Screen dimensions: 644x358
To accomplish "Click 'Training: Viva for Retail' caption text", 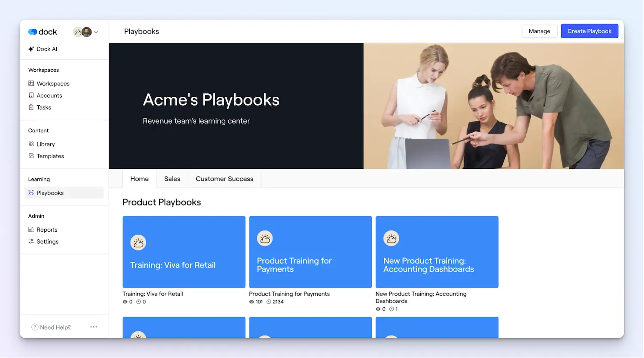I will pos(153,294).
